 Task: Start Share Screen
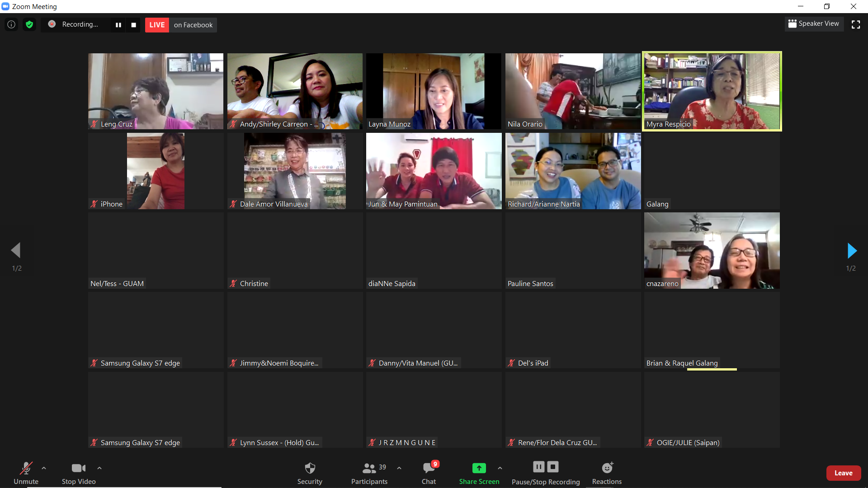479,473
